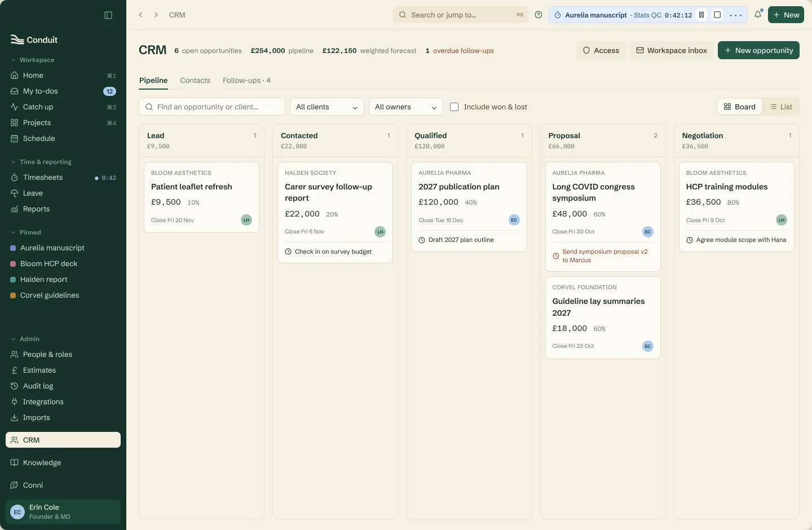Open the notifications bell
812x530 pixels.
pos(758,15)
